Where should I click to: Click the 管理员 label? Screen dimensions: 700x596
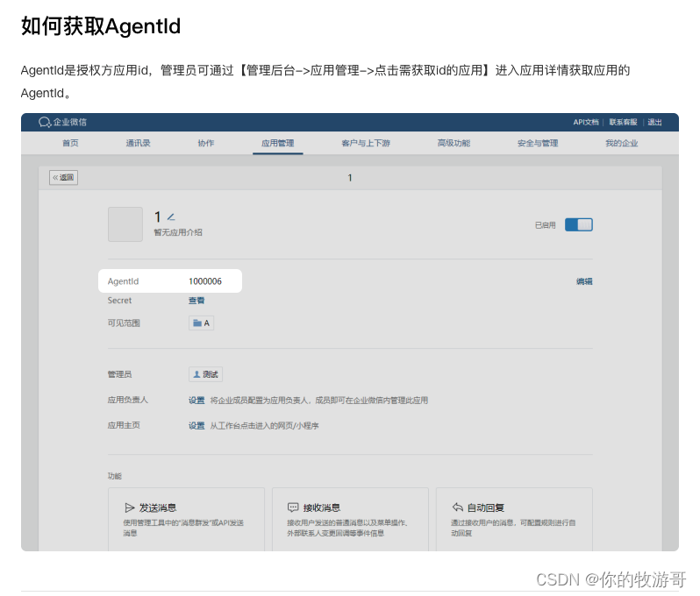tap(119, 374)
